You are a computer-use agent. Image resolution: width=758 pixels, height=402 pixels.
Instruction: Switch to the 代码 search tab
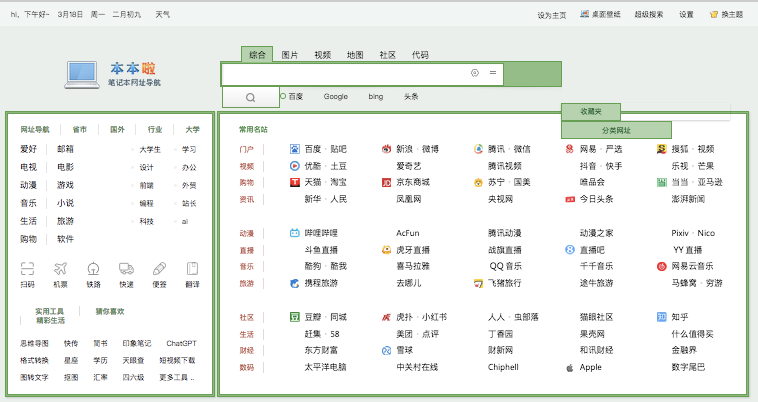click(x=420, y=55)
